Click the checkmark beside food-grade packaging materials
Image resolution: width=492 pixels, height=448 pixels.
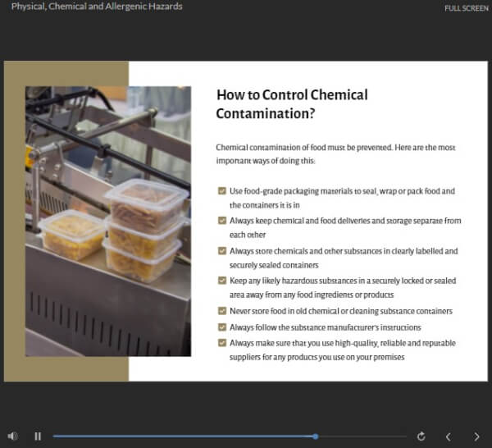pyautogui.click(x=222, y=191)
